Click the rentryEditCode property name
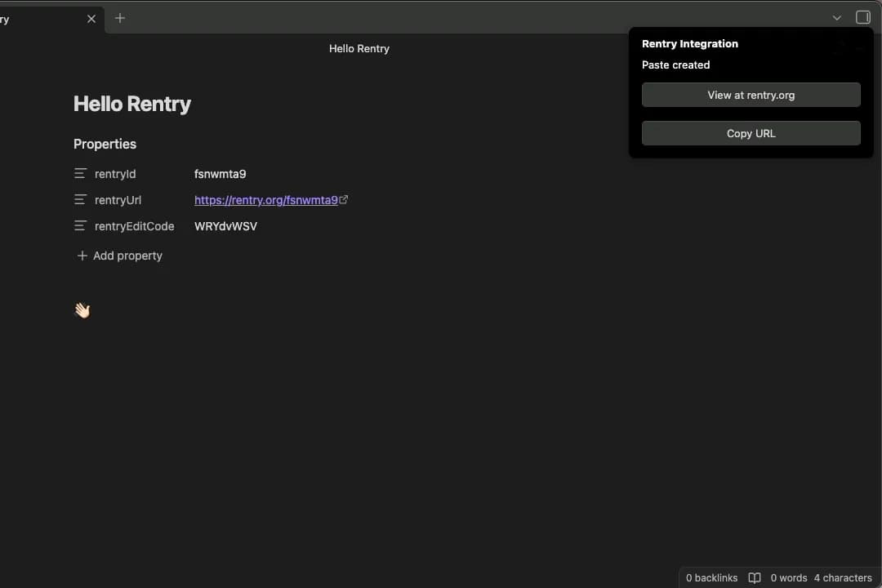This screenshot has width=882, height=588. click(x=134, y=226)
